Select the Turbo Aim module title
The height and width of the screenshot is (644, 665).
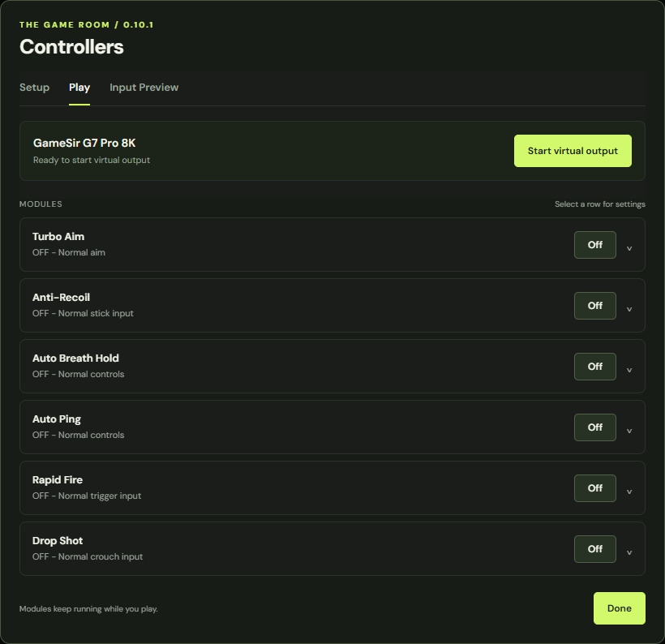coord(58,237)
